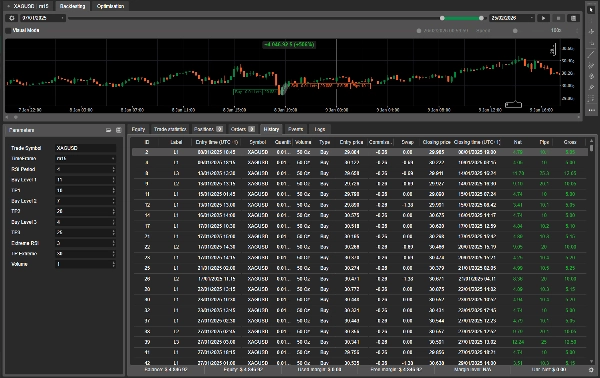Select the trend line drawing tool
Image resolution: width=600 pixels, height=378 pixels.
pyautogui.click(x=592, y=55)
